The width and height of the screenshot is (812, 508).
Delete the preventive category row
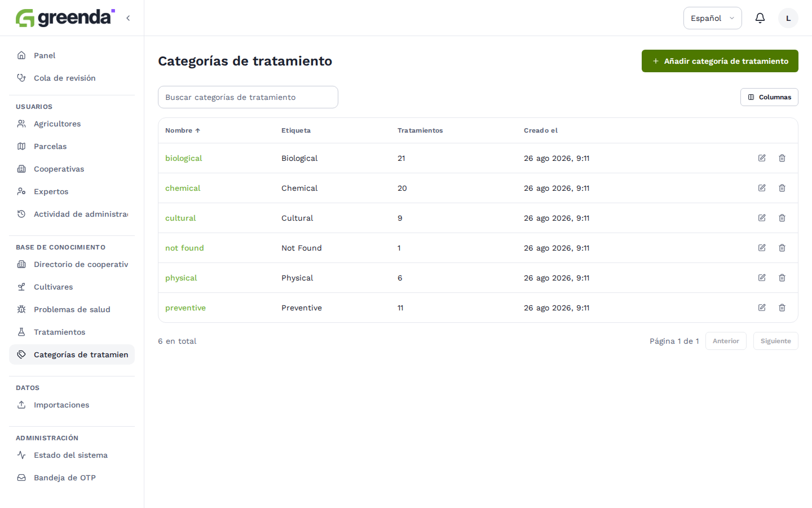pos(782,308)
